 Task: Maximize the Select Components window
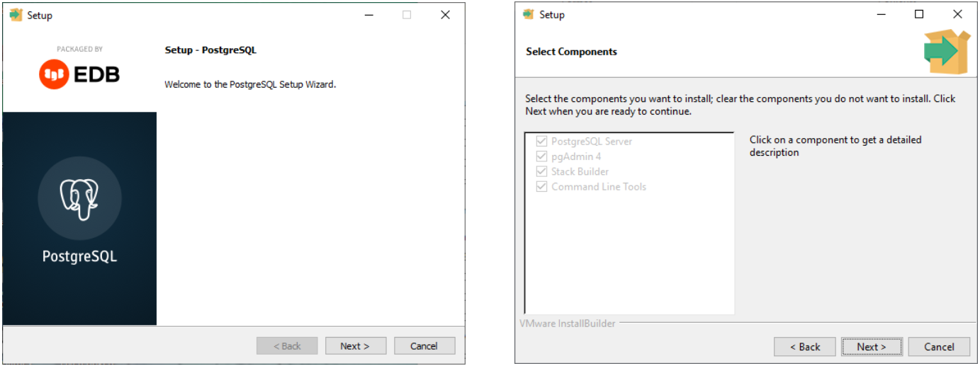click(919, 14)
